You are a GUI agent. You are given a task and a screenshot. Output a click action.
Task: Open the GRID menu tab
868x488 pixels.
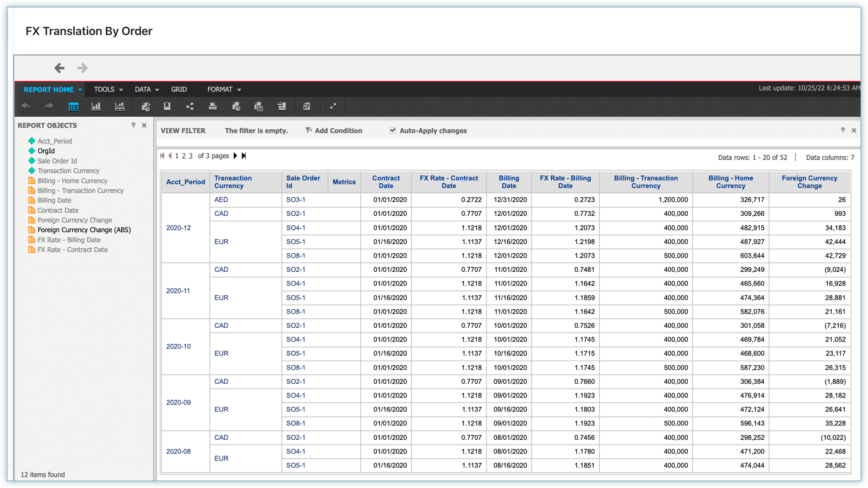179,90
